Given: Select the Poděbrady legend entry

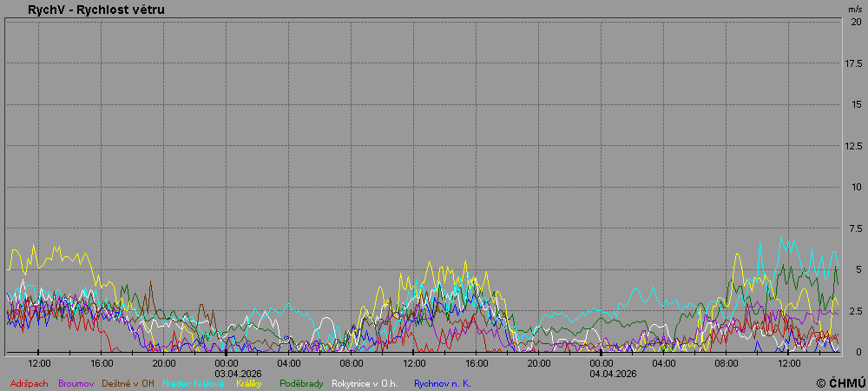Looking at the screenshot, I should coord(302,383).
